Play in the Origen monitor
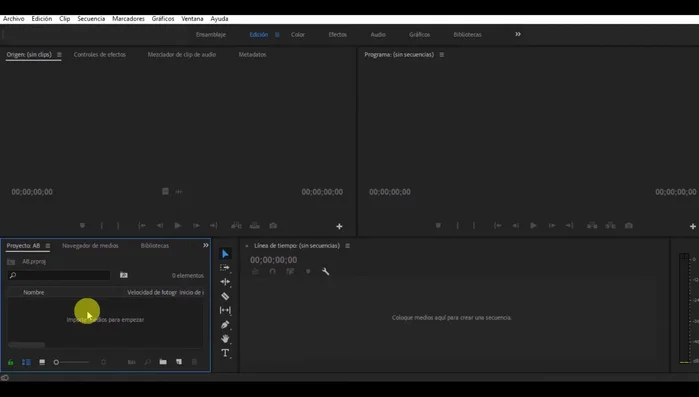The height and width of the screenshot is (397, 699). click(178, 225)
